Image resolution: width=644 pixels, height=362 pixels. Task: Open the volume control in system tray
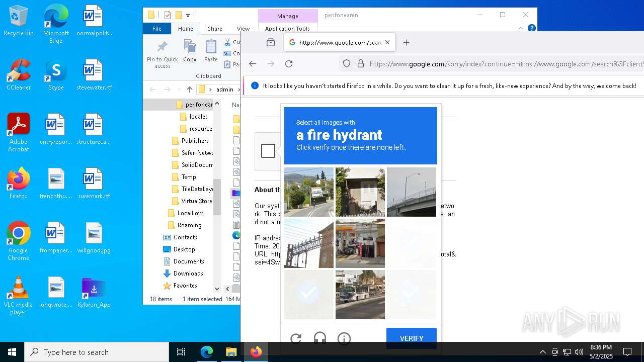pos(579,352)
